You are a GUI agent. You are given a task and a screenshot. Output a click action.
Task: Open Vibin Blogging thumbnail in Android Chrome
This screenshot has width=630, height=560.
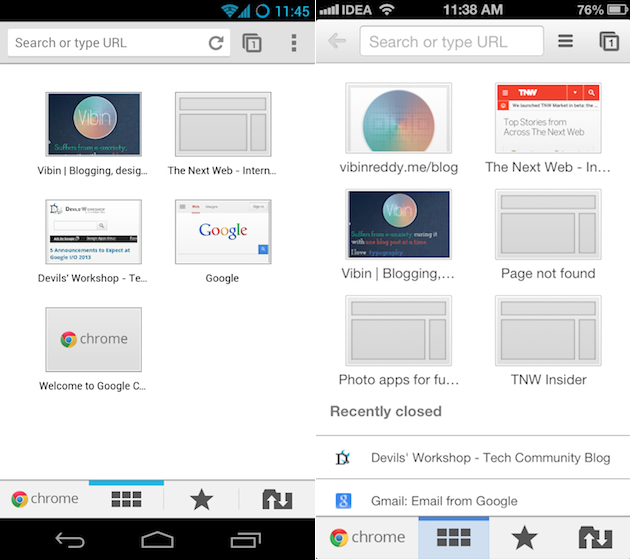click(93, 124)
